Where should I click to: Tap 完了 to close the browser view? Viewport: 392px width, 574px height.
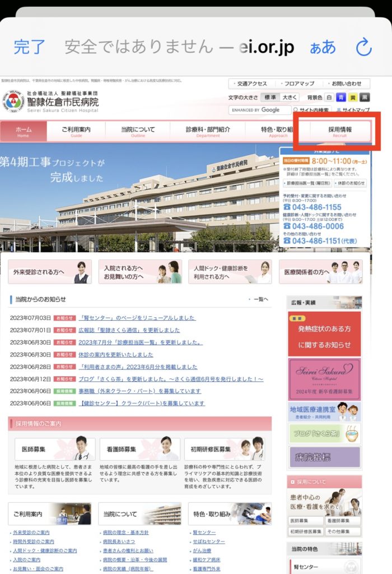30,48
